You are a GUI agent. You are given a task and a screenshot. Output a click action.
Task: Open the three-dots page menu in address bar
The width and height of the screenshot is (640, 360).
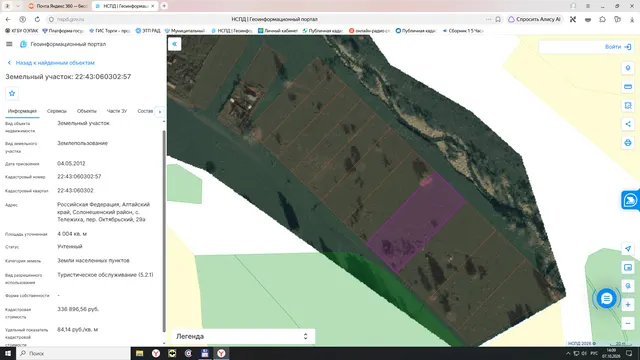489,19
